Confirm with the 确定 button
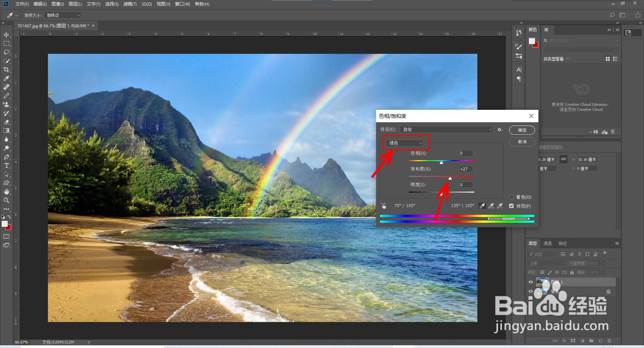 (522, 130)
